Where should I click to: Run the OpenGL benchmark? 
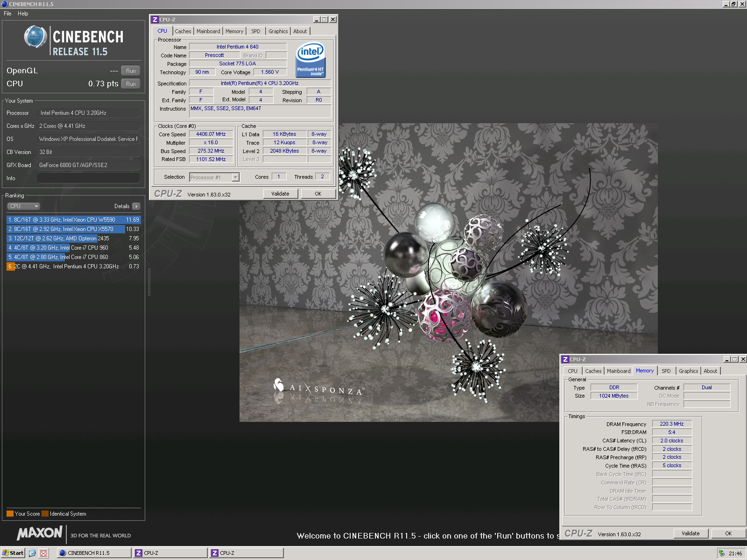131,71
